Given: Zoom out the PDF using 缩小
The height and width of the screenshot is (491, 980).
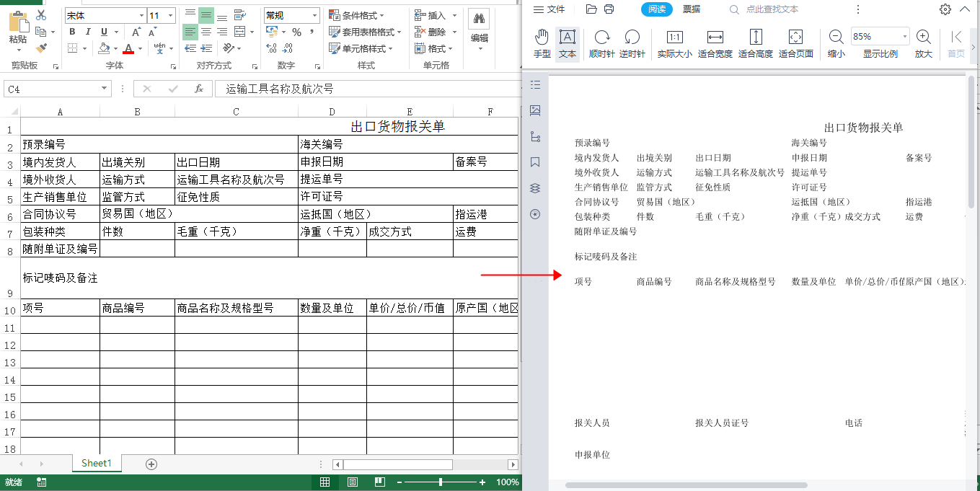Looking at the screenshot, I should (836, 43).
